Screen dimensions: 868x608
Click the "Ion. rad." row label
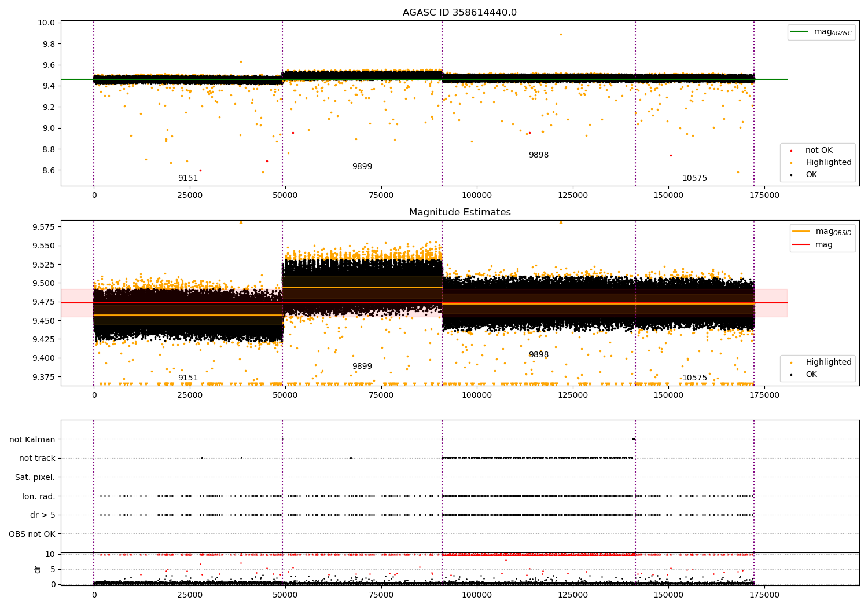[x=39, y=496]
